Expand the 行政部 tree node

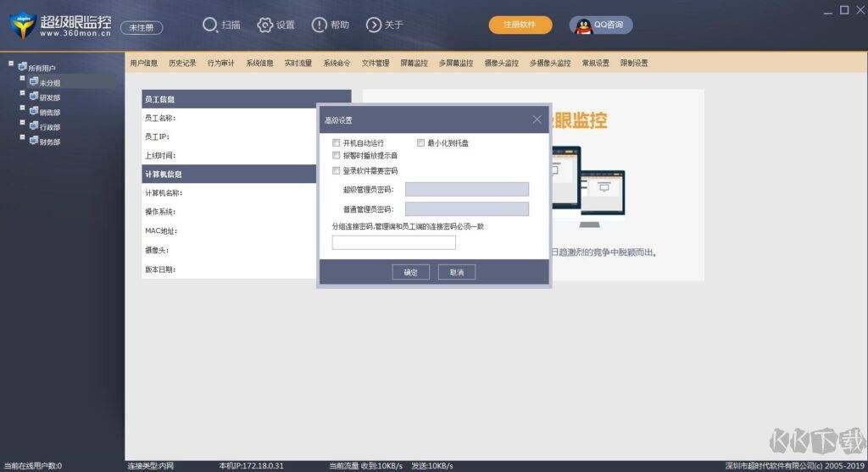point(22,123)
